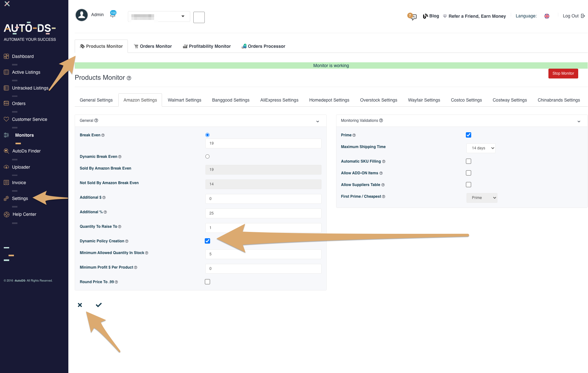
Task: Open the First Prime / Cheapest dropdown
Action: [x=482, y=198]
